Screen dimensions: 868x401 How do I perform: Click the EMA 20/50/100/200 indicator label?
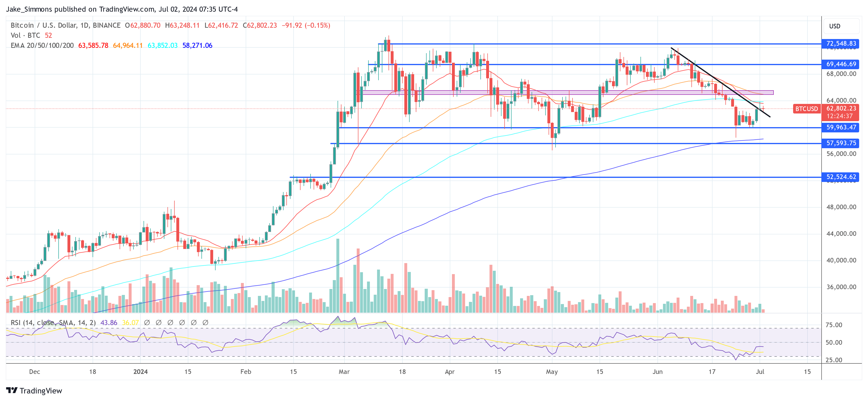point(42,45)
